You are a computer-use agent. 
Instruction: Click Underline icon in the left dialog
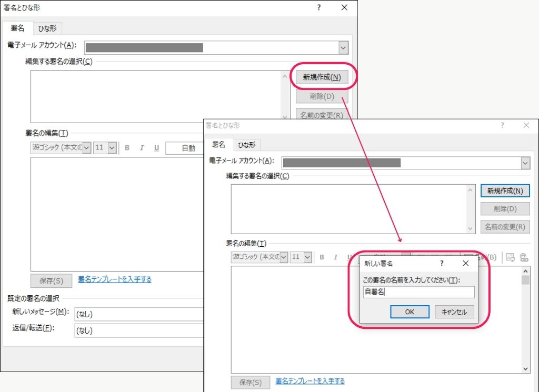tap(156, 148)
